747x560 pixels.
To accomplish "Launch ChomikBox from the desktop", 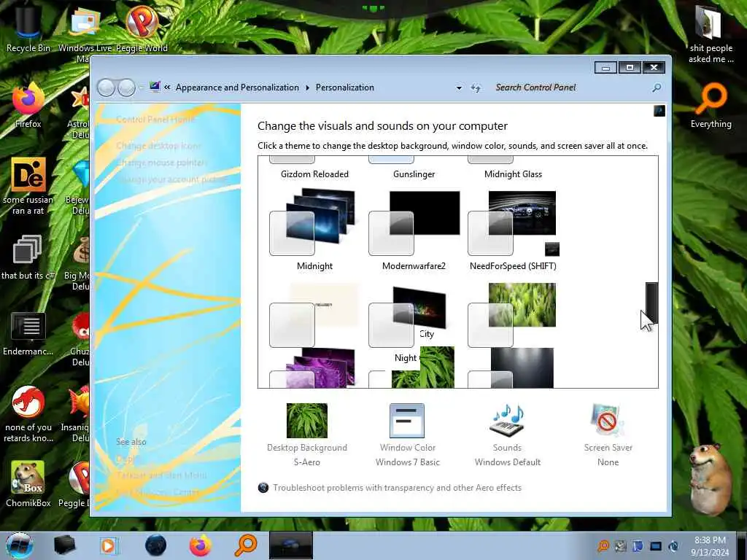I will tap(28, 484).
